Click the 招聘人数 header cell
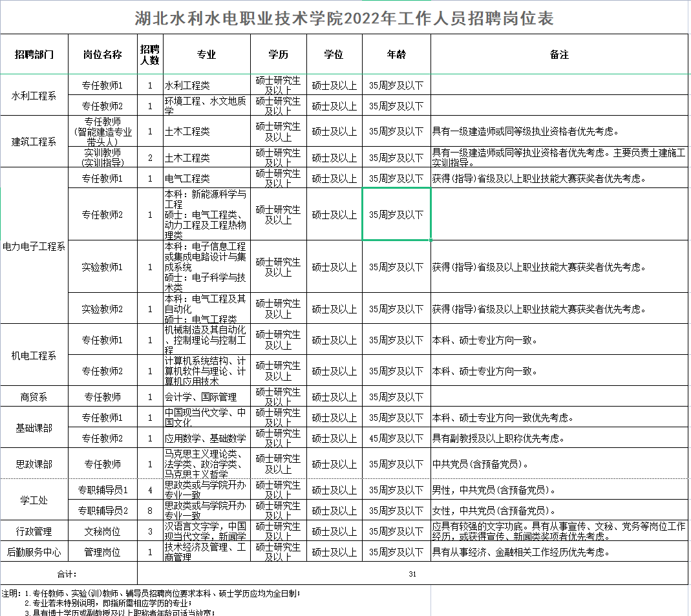The width and height of the screenshot is (691, 616). [150, 55]
